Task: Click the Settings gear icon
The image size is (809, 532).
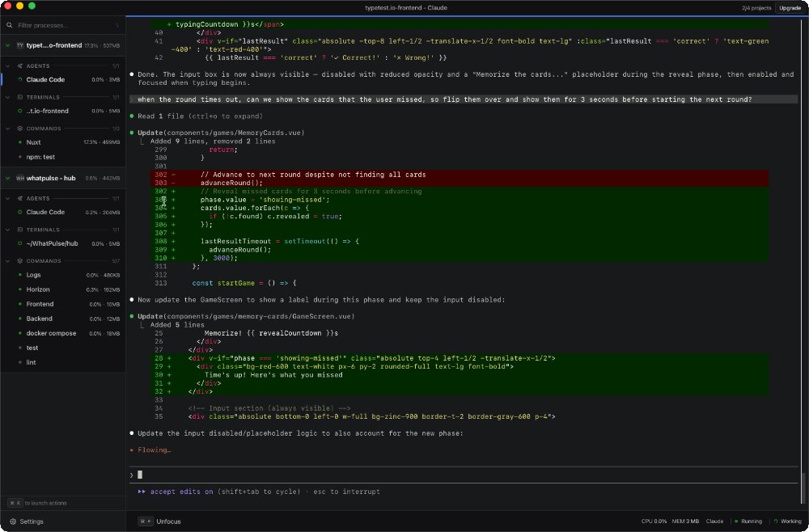Action: pyautogui.click(x=13, y=521)
